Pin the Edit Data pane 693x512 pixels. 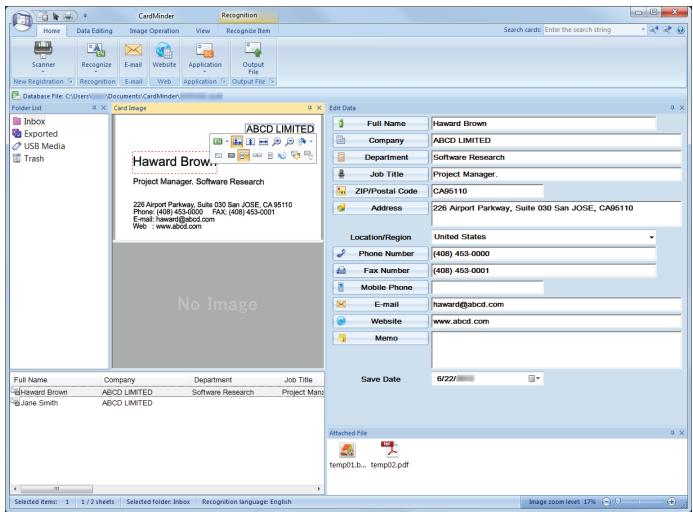pos(672,108)
